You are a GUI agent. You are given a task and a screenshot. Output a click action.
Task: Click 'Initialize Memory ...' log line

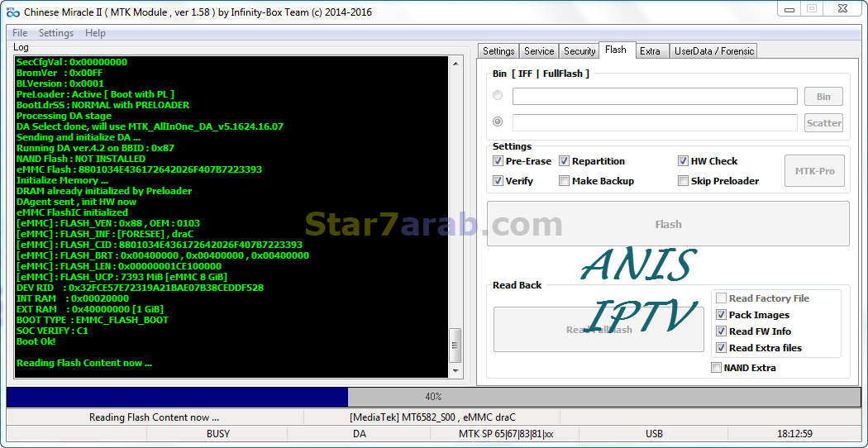click(x=62, y=180)
